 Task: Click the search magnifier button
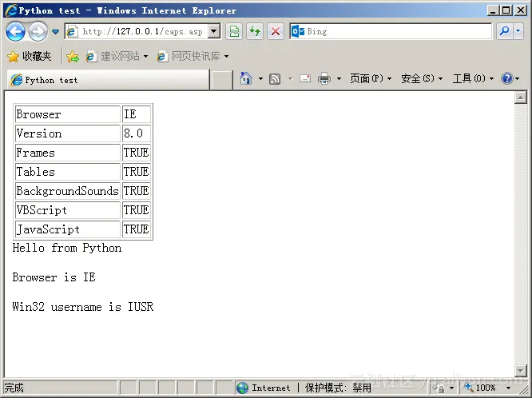click(505, 31)
